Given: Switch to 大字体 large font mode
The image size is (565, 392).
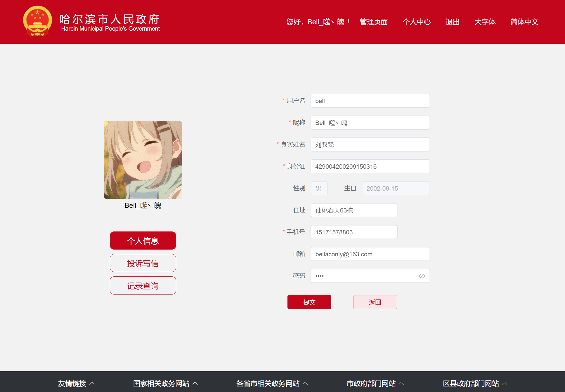Looking at the screenshot, I should [x=485, y=22].
